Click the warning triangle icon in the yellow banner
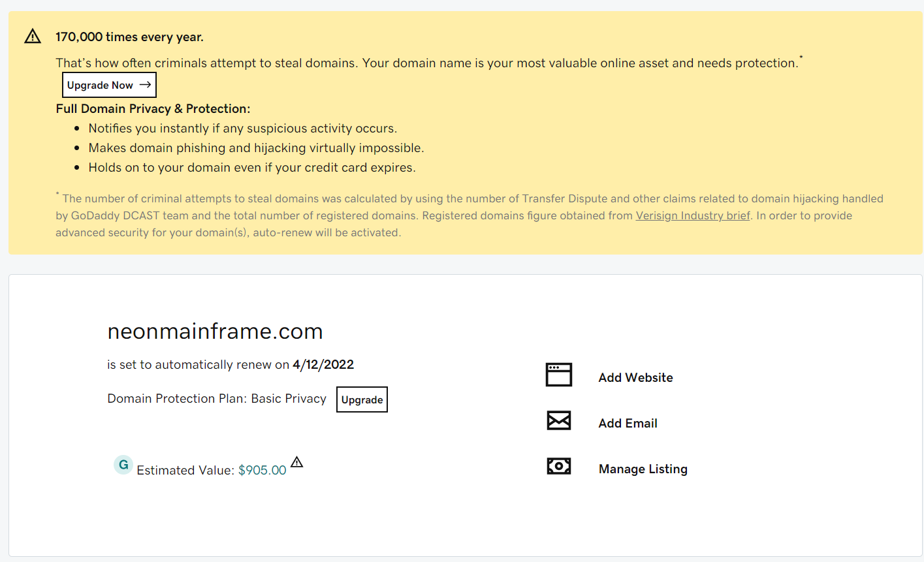Image resolution: width=924 pixels, height=562 pixels. (x=33, y=37)
